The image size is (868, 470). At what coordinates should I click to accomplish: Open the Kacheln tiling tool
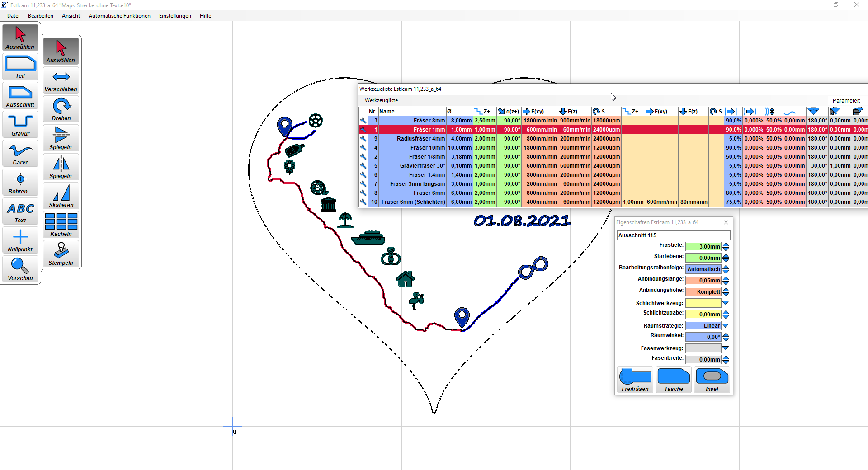tap(61, 225)
